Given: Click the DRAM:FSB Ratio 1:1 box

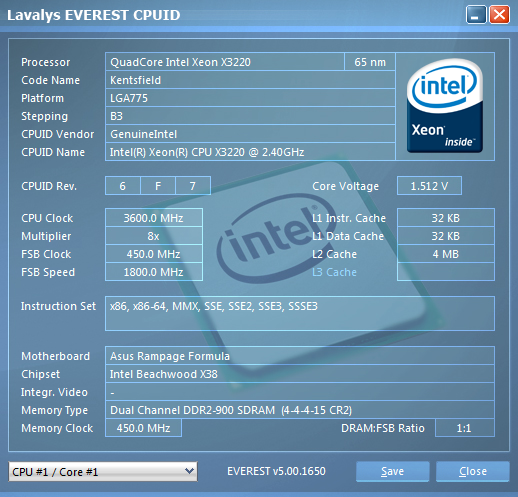Looking at the screenshot, I should click(x=465, y=428).
